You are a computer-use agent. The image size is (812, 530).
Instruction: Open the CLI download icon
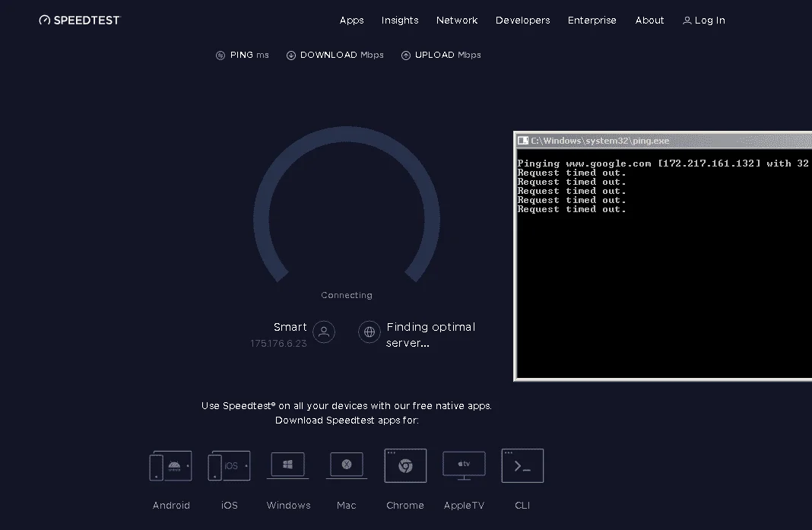pyautogui.click(x=522, y=466)
